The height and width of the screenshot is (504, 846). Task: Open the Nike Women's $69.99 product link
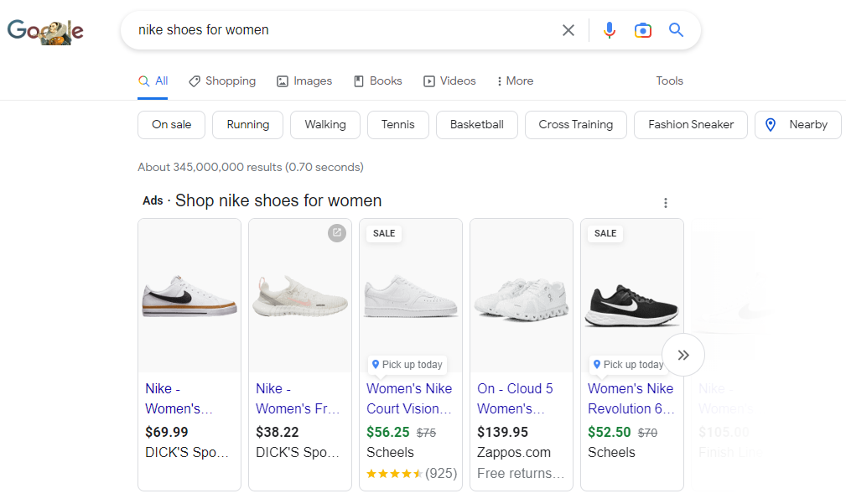pos(179,399)
